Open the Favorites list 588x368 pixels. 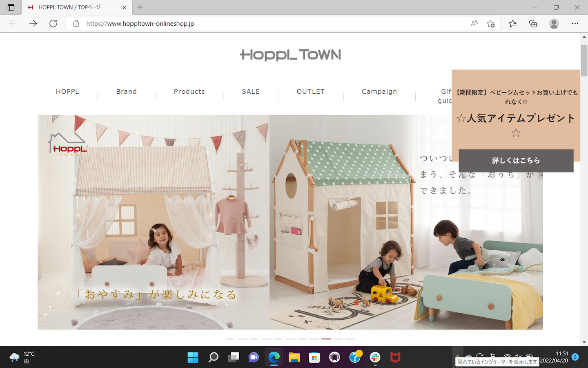[x=512, y=23]
